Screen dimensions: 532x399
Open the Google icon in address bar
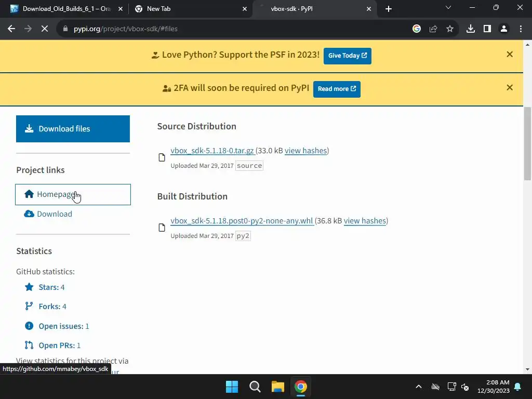[x=417, y=29]
